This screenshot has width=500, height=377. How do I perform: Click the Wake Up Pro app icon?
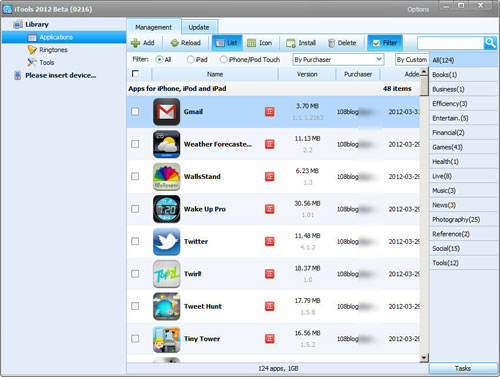tap(167, 209)
